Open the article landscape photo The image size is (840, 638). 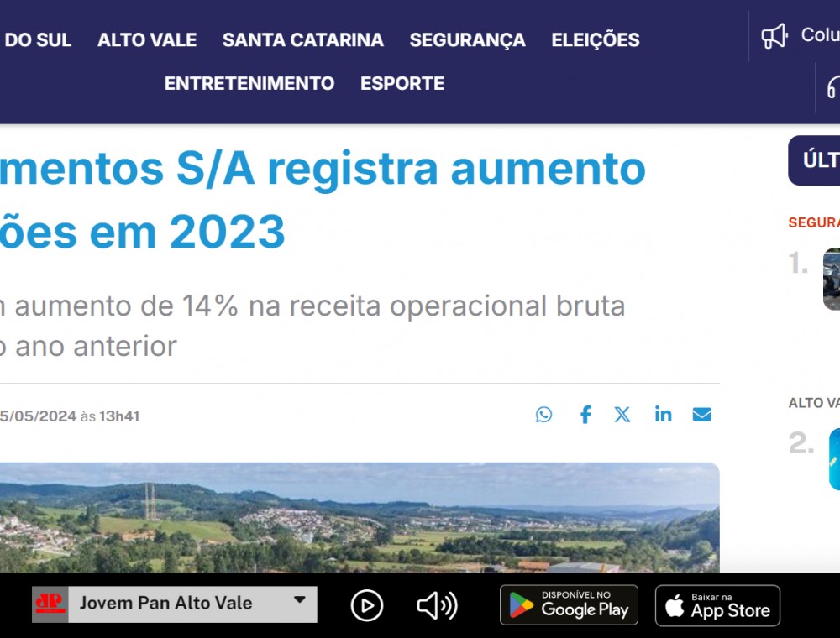(x=360, y=518)
